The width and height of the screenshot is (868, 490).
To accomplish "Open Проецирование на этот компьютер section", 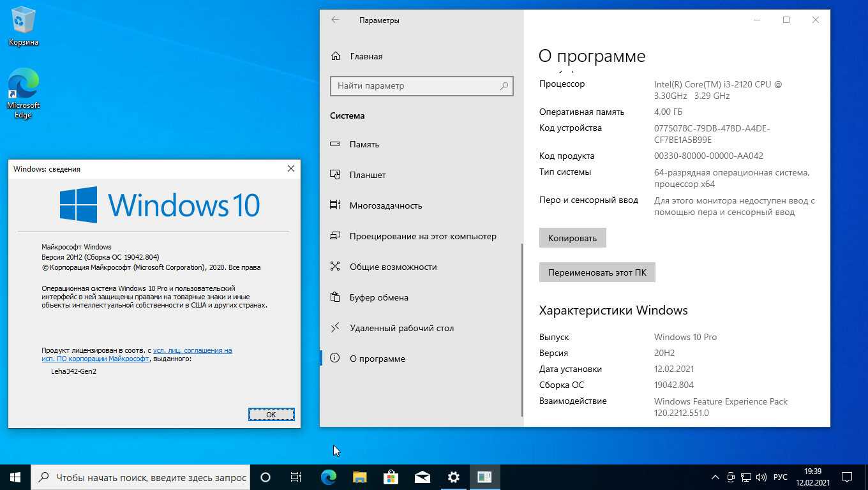I will pyautogui.click(x=421, y=236).
